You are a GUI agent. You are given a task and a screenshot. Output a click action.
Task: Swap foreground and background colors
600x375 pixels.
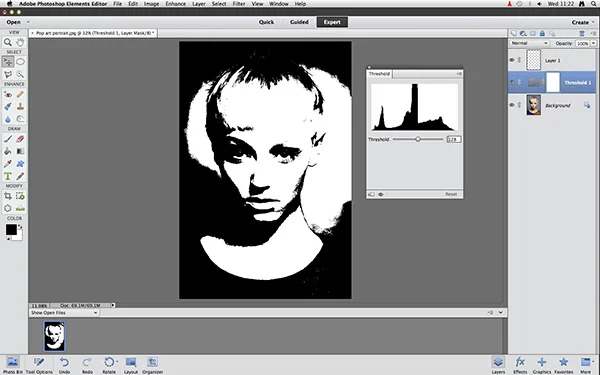[20, 227]
